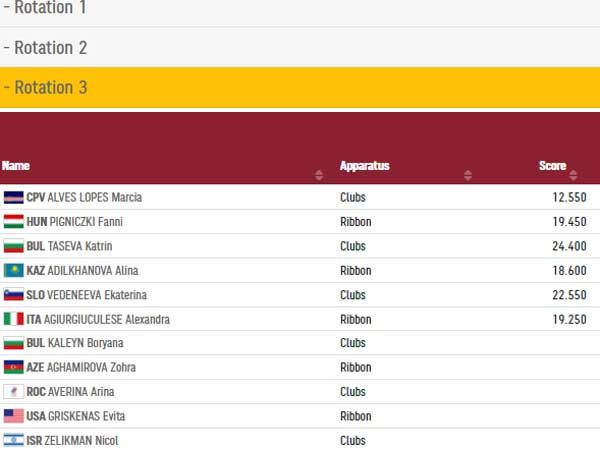Click the Israel flag beside ZELIKMAN
The image size is (600, 450).
(13, 440)
